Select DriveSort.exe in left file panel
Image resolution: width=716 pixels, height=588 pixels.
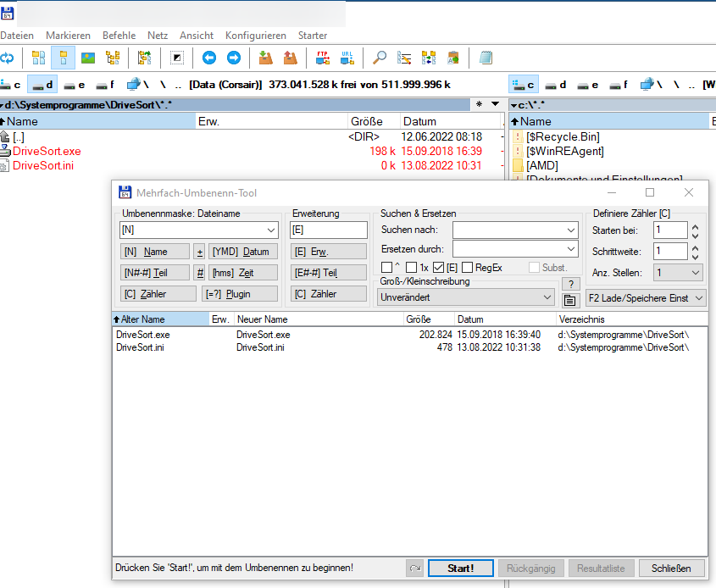pyautogui.click(x=47, y=151)
